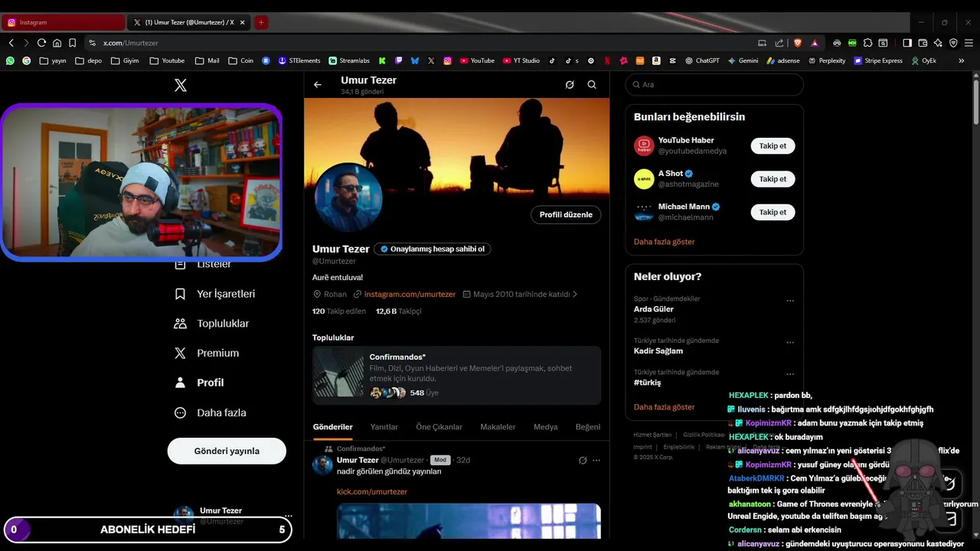This screenshot has width=980, height=551.
Task: Go back using the arrow beside Umur Tezer
Action: (x=318, y=85)
